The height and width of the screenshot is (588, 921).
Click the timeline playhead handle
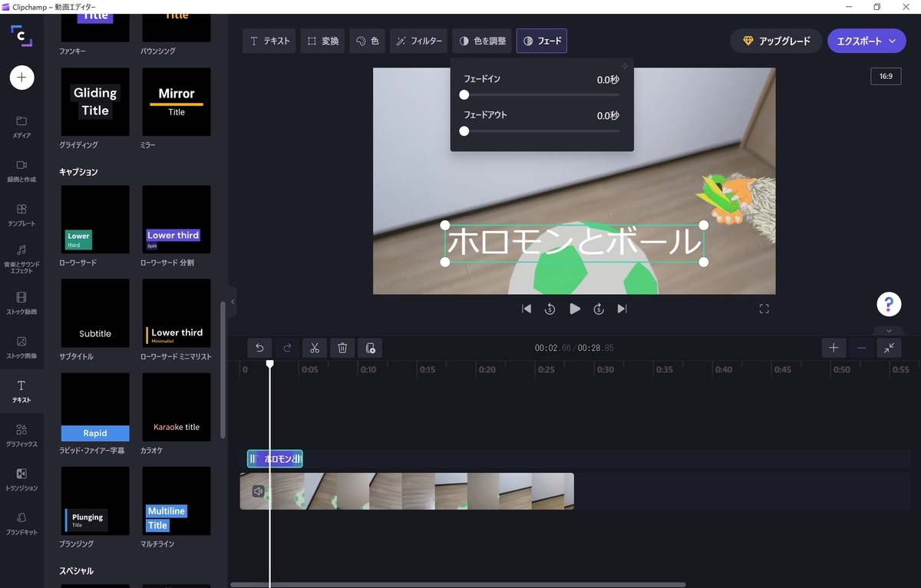tap(269, 364)
